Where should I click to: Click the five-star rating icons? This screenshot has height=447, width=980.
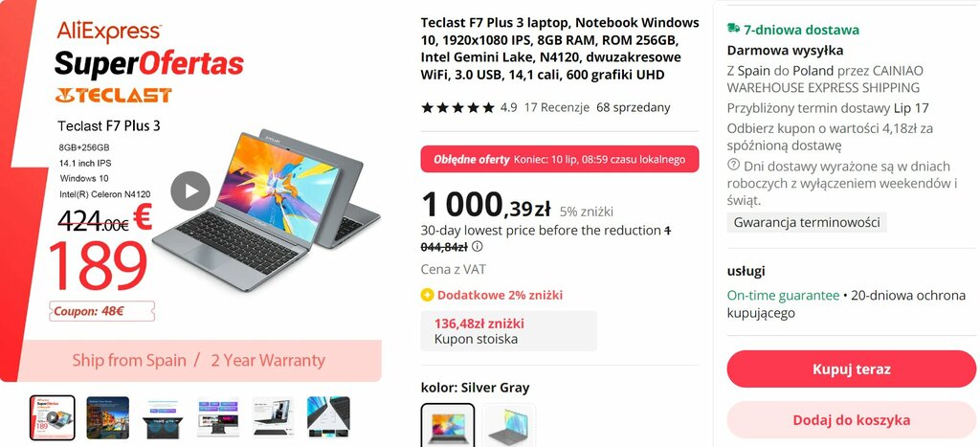457,107
